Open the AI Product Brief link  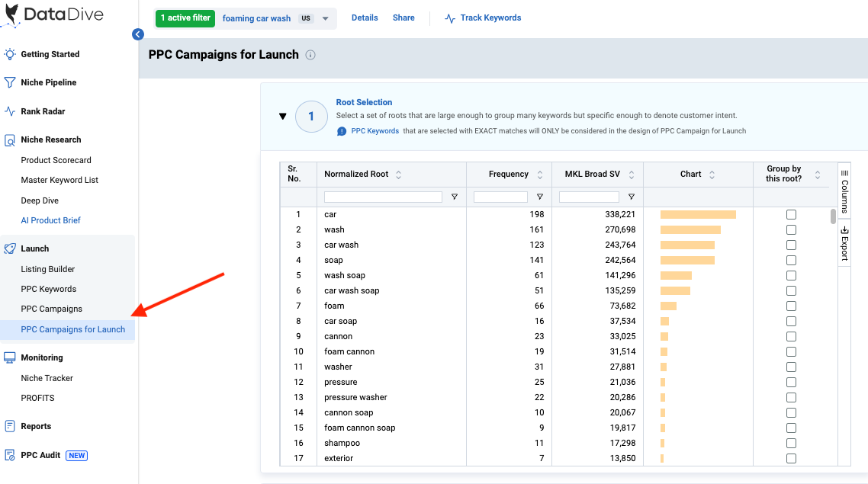[x=51, y=220]
